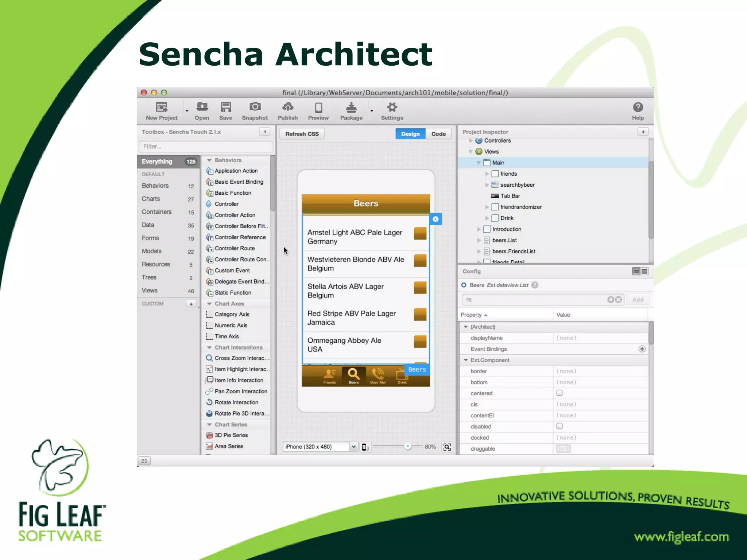Collapse the Behaviors toolbox group
This screenshot has height=560, width=747.
(x=209, y=160)
